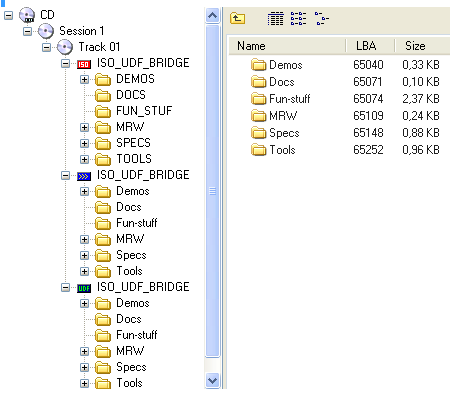
Task: Sort by the Name column header
Action: click(287, 46)
